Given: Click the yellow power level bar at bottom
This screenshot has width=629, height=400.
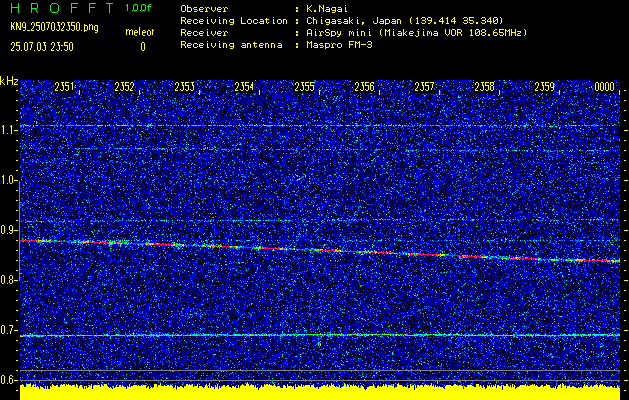Looking at the screenshot, I should [x=320, y=392].
